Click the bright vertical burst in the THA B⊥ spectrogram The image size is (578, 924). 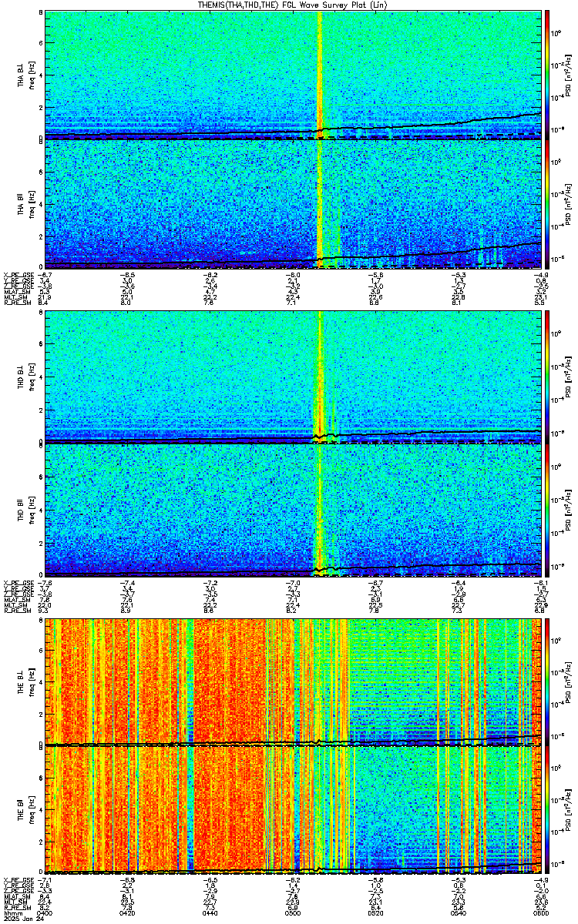(x=319, y=74)
